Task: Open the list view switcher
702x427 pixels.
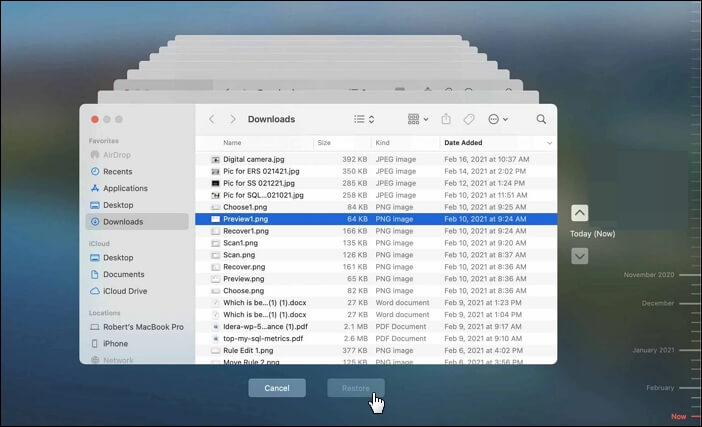Action: (364, 119)
